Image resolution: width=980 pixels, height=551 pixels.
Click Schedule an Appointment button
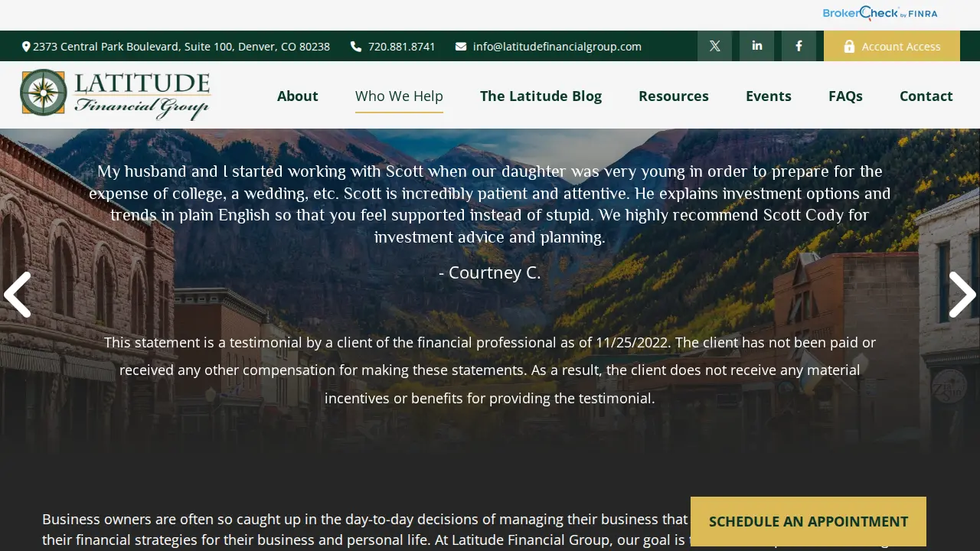(808, 521)
